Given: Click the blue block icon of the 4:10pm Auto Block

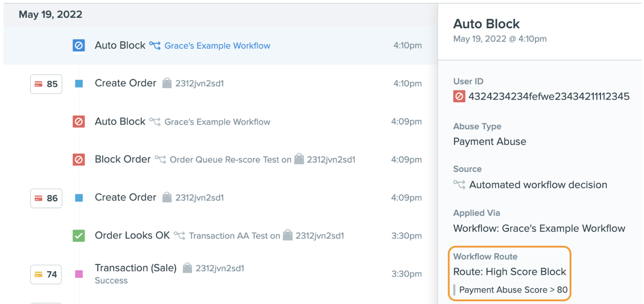Looking at the screenshot, I should [79, 45].
